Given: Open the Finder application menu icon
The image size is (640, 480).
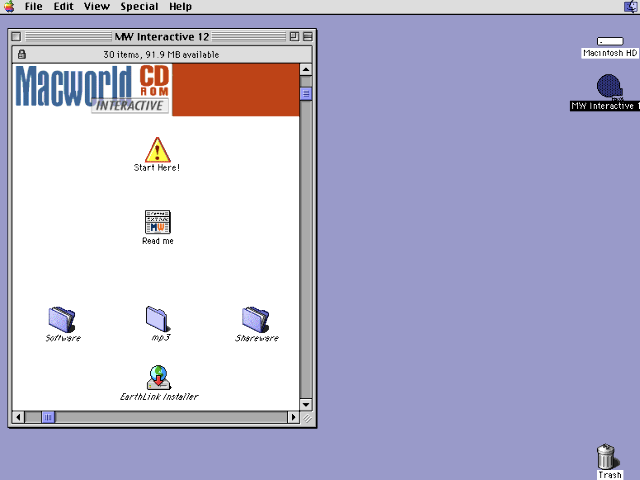Looking at the screenshot, I should (x=631, y=7).
